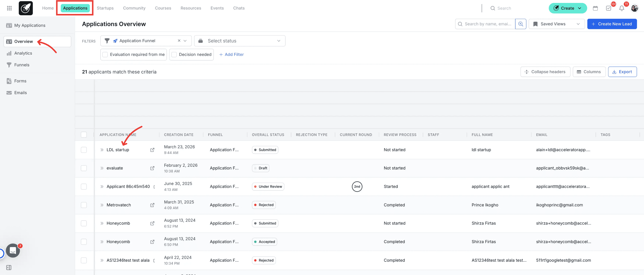Open the notifications bell icon
This screenshot has width=644, height=275.
coord(622,8)
